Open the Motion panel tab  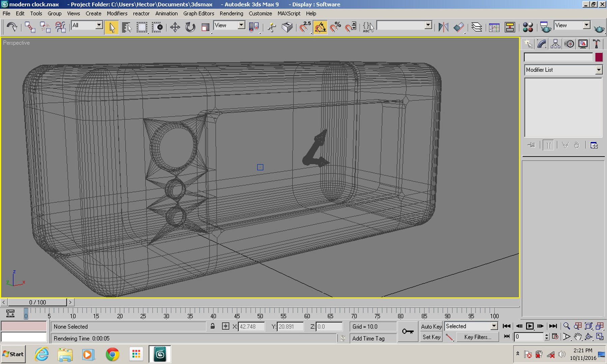click(x=569, y=44)
